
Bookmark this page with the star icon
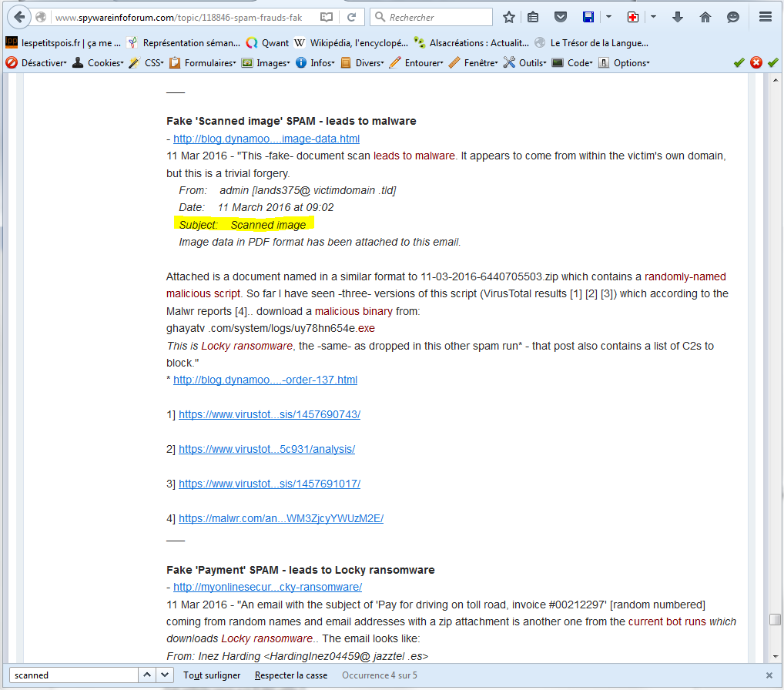[509, 17]
